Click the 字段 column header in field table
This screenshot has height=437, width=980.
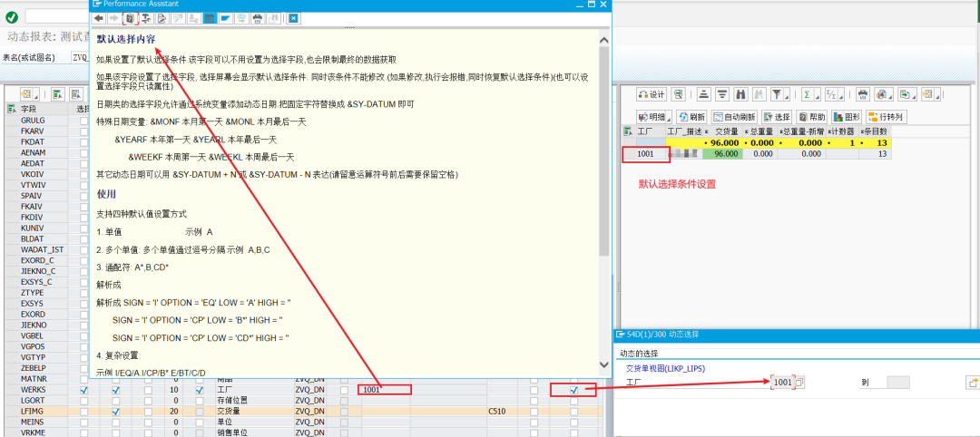coord(45,109)
